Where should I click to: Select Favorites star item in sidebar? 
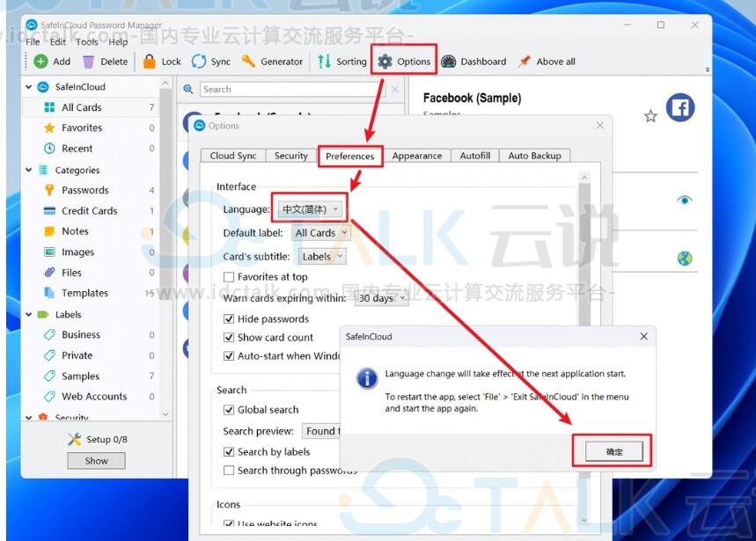click(91, 128)
